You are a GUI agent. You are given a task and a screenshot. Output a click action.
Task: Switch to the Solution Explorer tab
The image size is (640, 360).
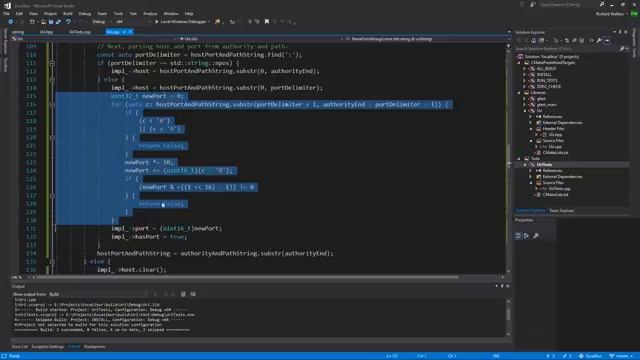click(530, 211)
